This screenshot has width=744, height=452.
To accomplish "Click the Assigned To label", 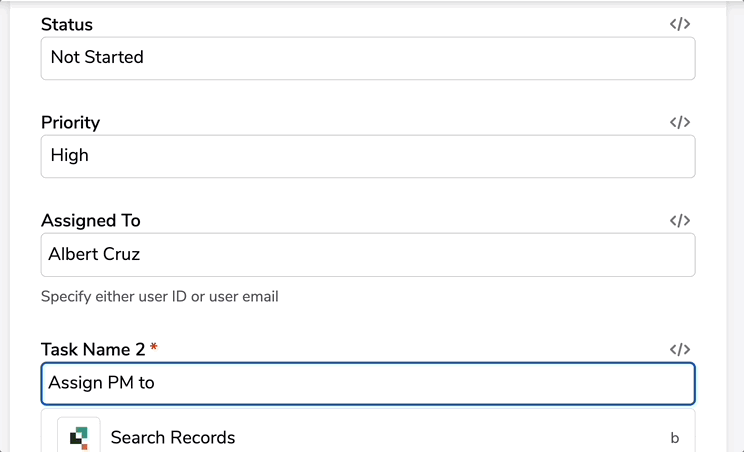I will (91, 221).
